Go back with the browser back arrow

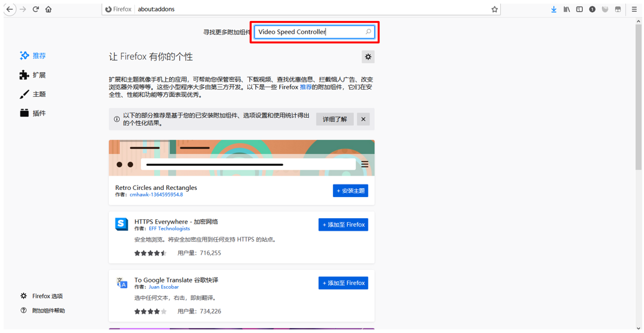pos(8,9)
